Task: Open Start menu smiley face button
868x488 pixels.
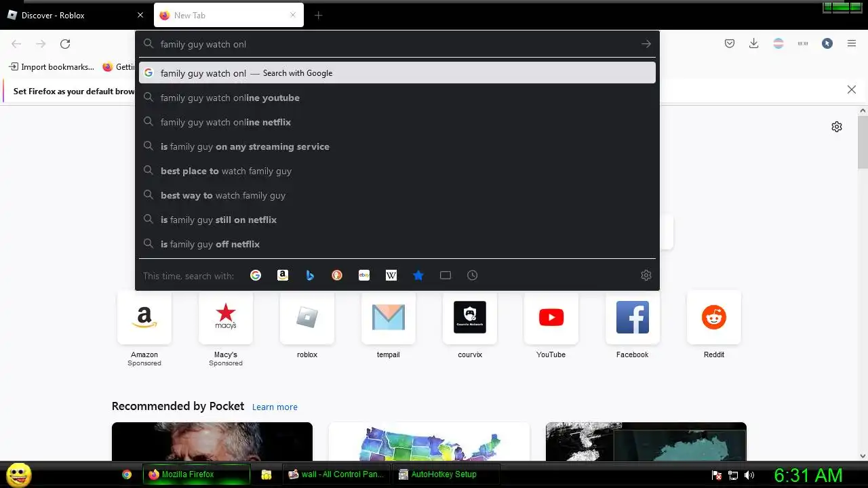Action: [19, 474]
